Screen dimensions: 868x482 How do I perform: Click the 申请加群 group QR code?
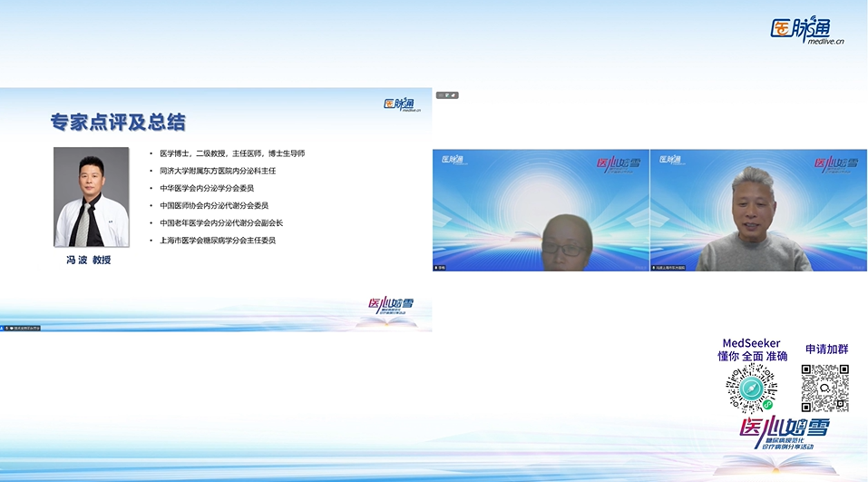(x=824, y=388)
